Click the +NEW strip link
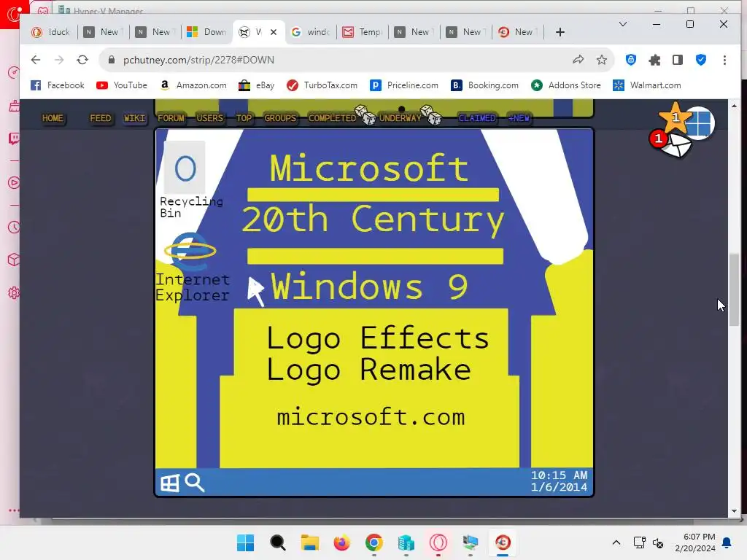747x560 pixels. [519, 118]
